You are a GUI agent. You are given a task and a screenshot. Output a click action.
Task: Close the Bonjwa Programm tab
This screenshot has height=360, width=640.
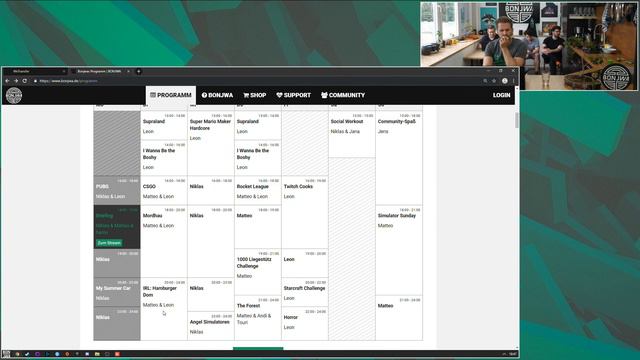(x=128, y=71)
